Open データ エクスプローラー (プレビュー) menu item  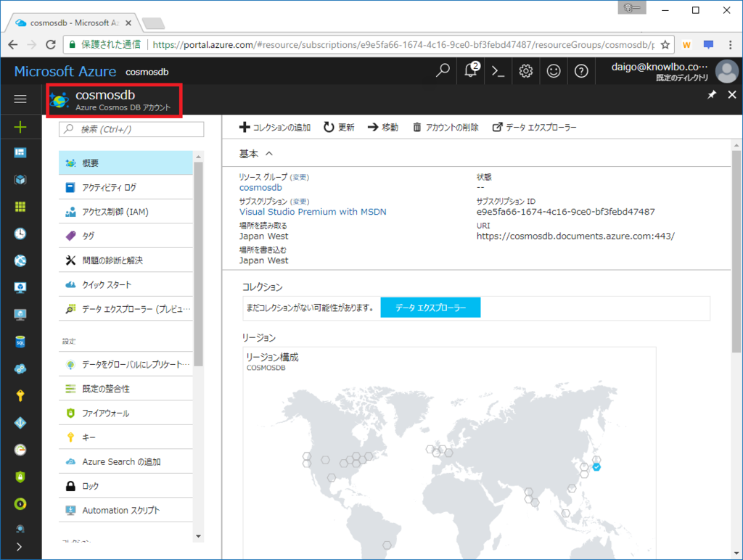tap(126, 309)
